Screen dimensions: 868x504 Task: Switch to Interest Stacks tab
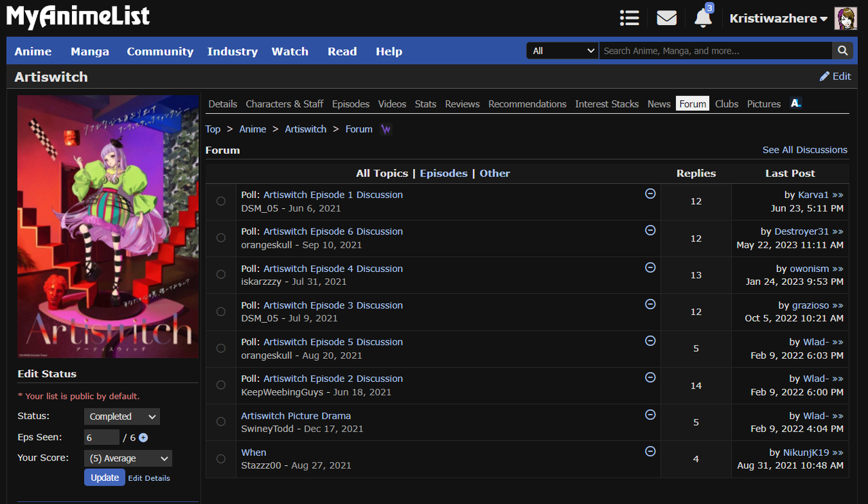607,104
